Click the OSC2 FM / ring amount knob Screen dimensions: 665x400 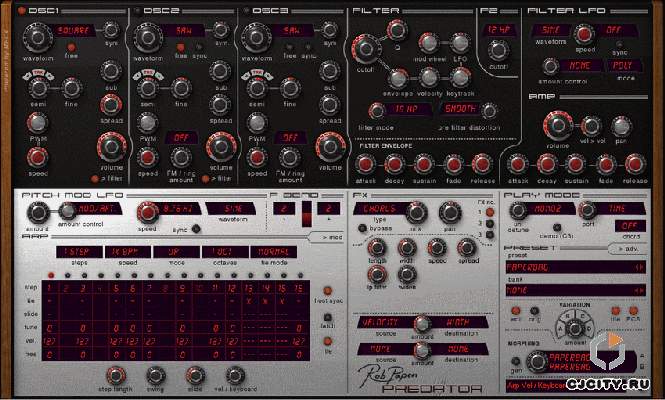181,157
